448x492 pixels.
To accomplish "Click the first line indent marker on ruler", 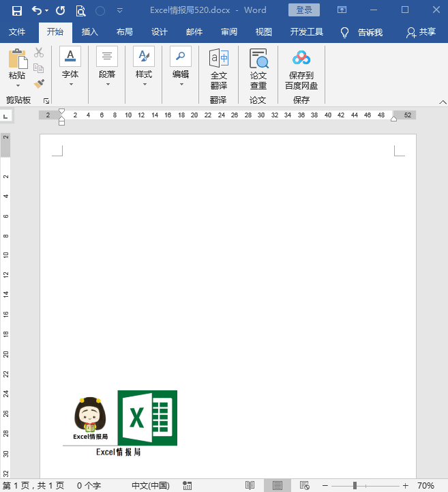I will (62, 111).
